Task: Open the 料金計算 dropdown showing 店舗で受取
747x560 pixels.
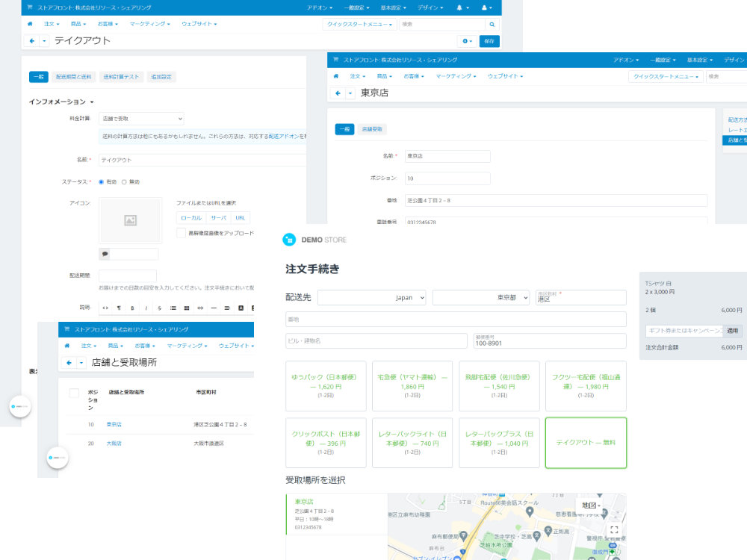Action: [x=141, y=119]
